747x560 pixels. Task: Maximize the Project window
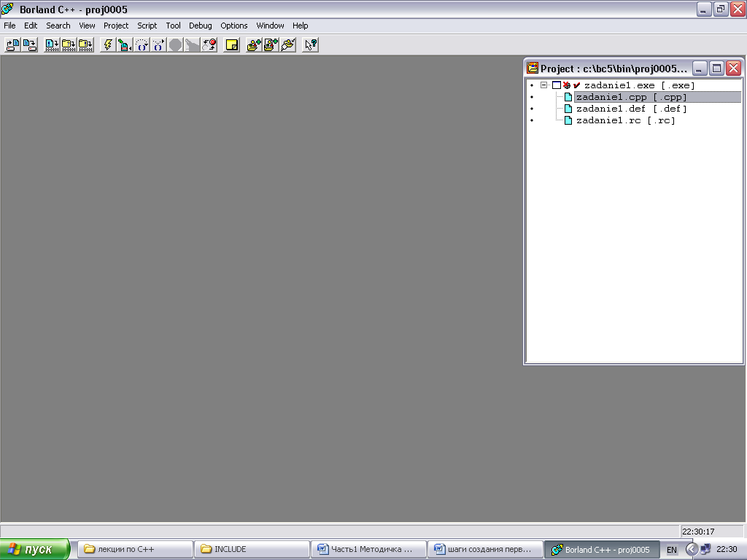(x=716, y=68)
